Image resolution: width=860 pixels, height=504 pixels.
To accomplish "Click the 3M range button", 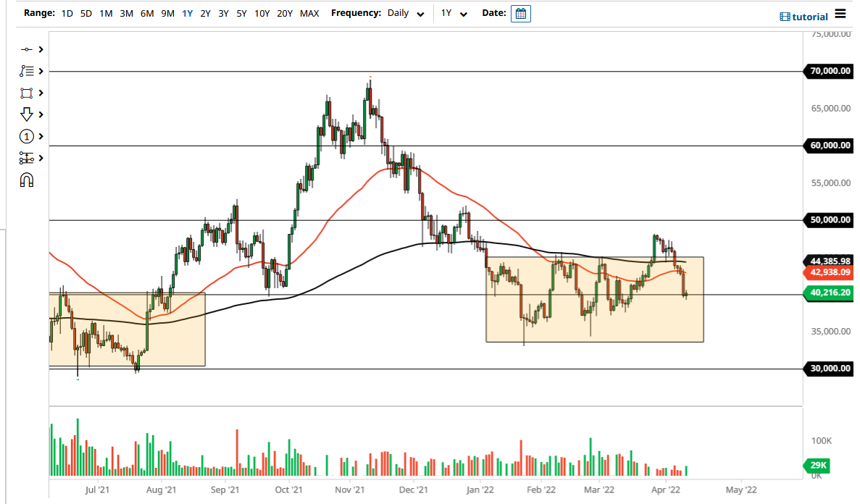I will [x=125, y=13].
